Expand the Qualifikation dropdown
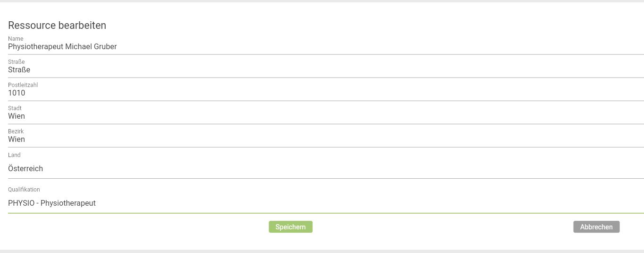Image resolution: width=644 pixels, height=253 pixels. click(x=326, y=203)
